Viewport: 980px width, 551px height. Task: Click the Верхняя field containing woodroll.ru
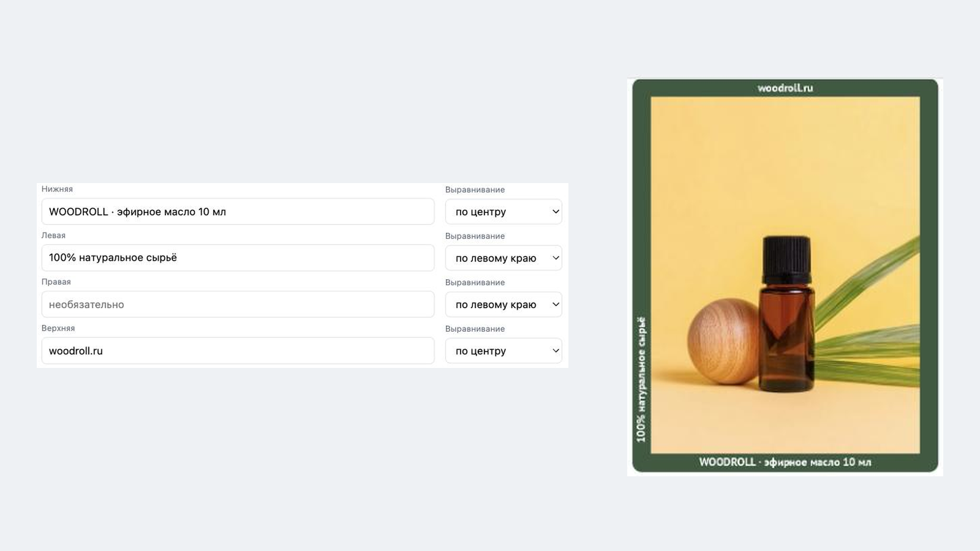click(x=238, y=351)
